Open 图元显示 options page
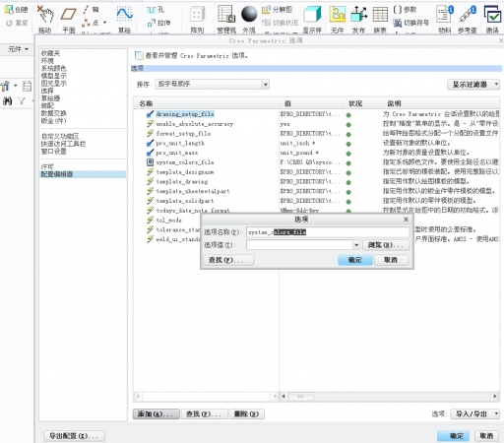The width and height of the screenshot is (504, 443). (54, 84)
